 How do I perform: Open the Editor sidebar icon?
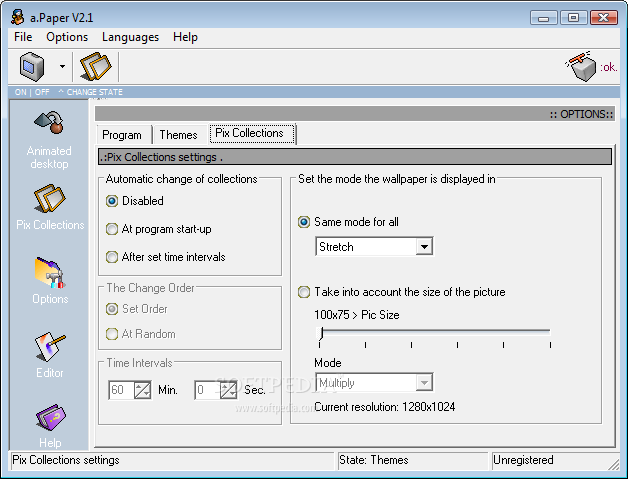[50, 355]
